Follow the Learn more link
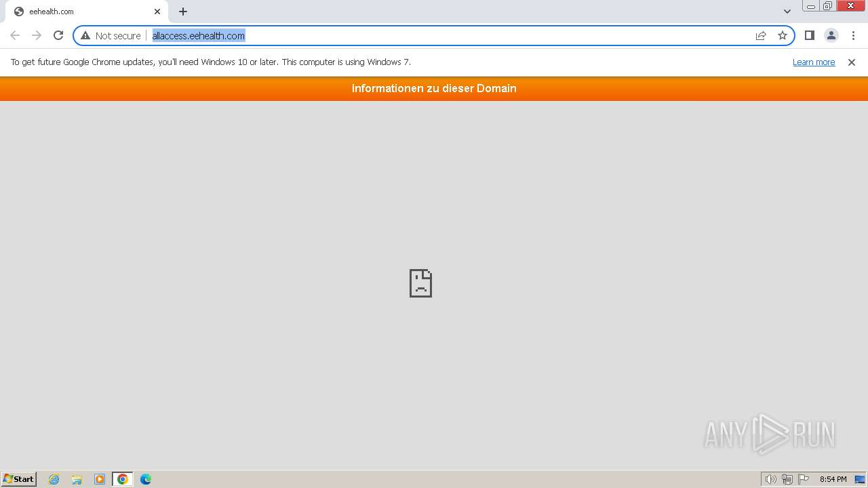Image resolution: width=868 pixels, height=488 pixels. coord(814,62)
